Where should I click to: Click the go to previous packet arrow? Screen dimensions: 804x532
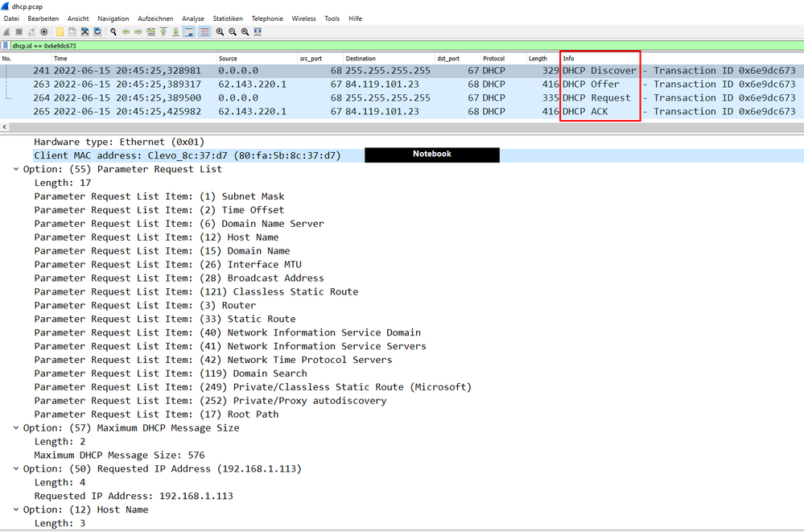tap(126, 31)
